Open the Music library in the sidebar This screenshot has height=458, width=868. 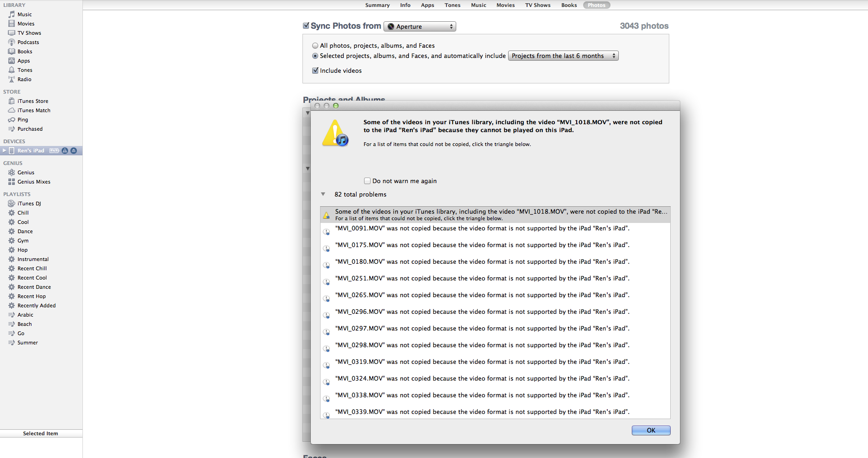click(25, 14)
